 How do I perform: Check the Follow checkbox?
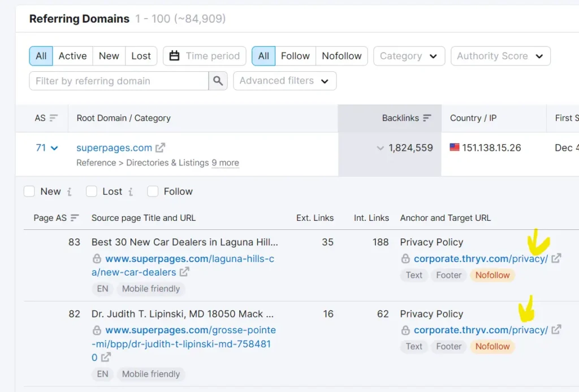coord(153,191)
